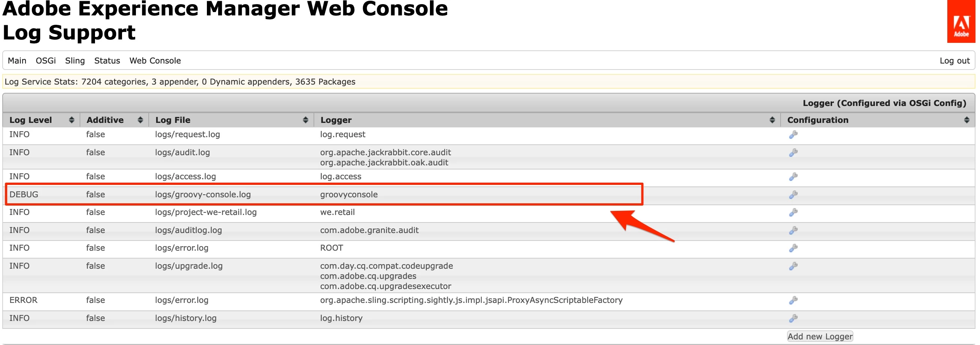Select the log.history logger name
Screen dimensions: 980x345
point(341,318)
